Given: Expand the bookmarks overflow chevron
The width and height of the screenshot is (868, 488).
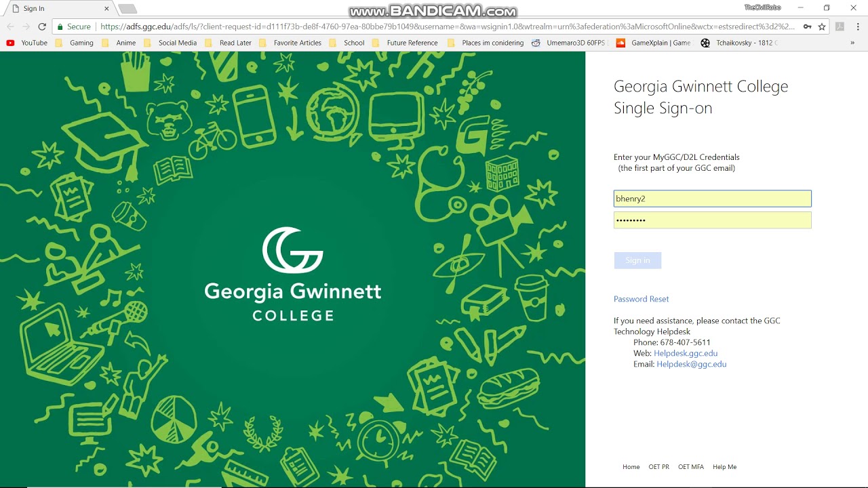Looking at the screenshot, I should [x=852, y=43].
